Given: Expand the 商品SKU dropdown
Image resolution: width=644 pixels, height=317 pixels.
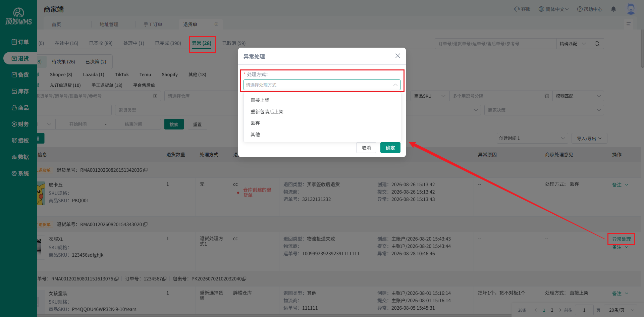Looking at the screenshot, I should (430, 96).
